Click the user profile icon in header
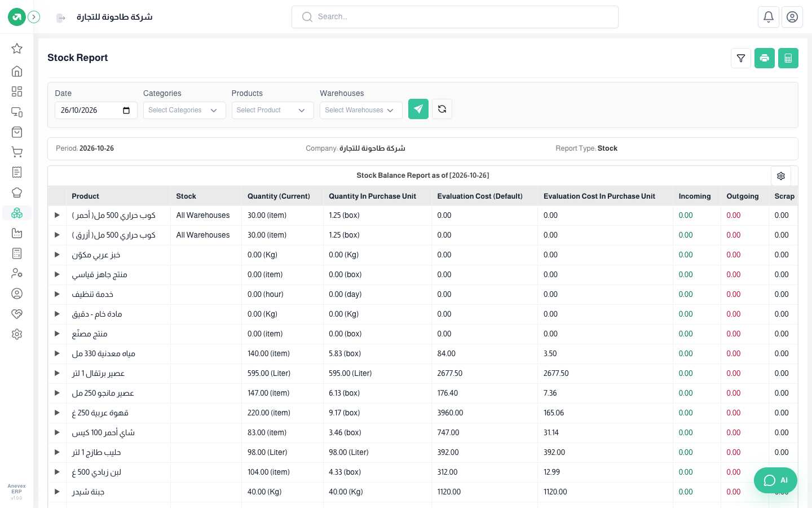The image size is (812, 508). (792, 17)
